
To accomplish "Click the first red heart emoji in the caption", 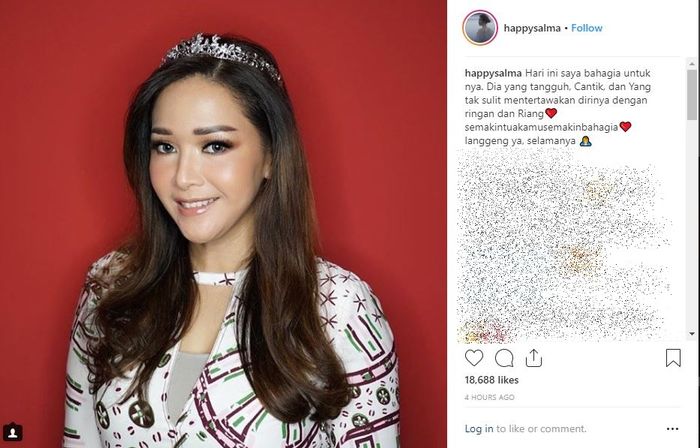I will 551,113.
